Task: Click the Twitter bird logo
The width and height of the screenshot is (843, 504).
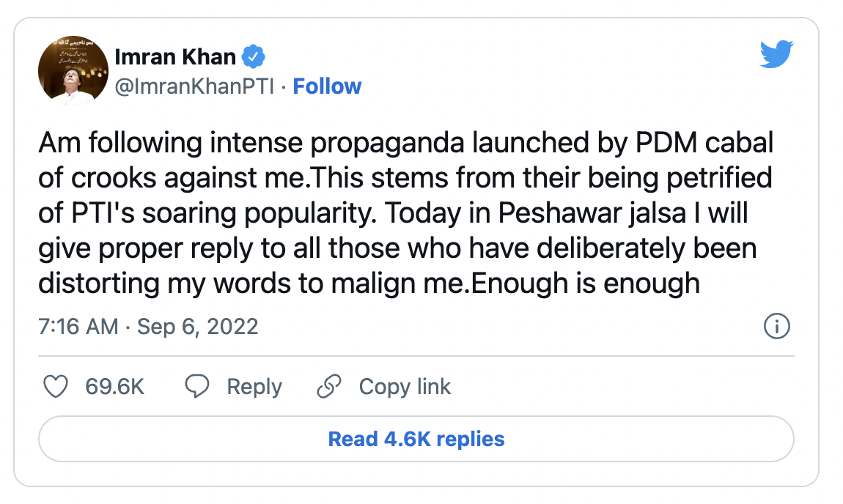Action: (x=776, y=53)
